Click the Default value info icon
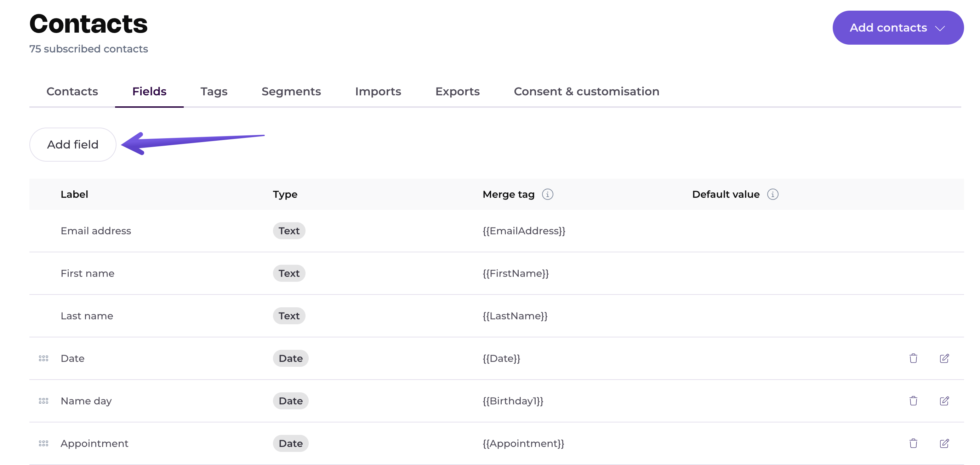 tap(772, 194)
